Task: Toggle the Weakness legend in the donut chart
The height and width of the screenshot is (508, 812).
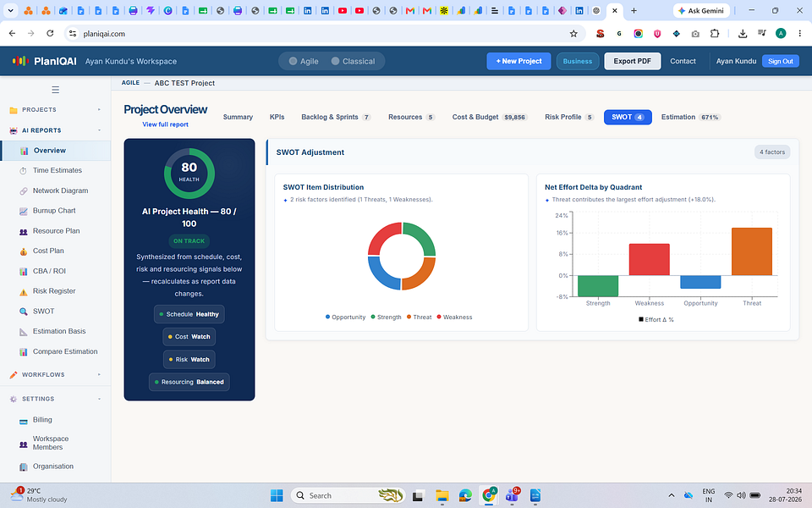Action: (x=454, y=317)
